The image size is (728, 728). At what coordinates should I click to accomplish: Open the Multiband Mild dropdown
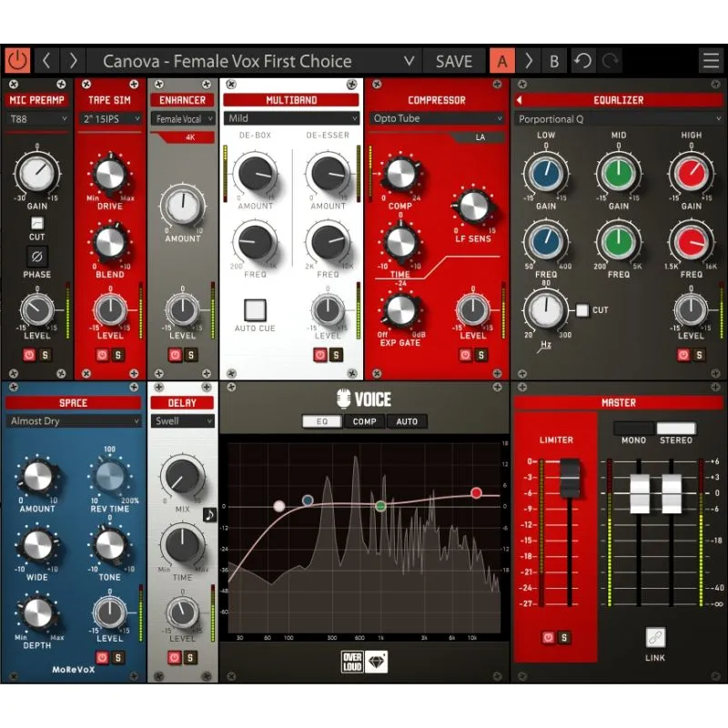pyautogui.click(x=291, y=118)
